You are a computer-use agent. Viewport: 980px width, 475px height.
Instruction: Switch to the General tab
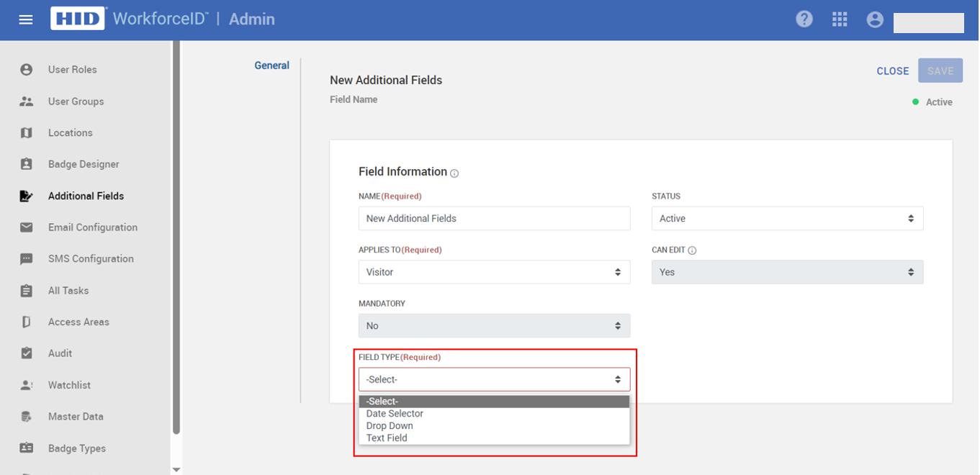click(x=272, y=65)
